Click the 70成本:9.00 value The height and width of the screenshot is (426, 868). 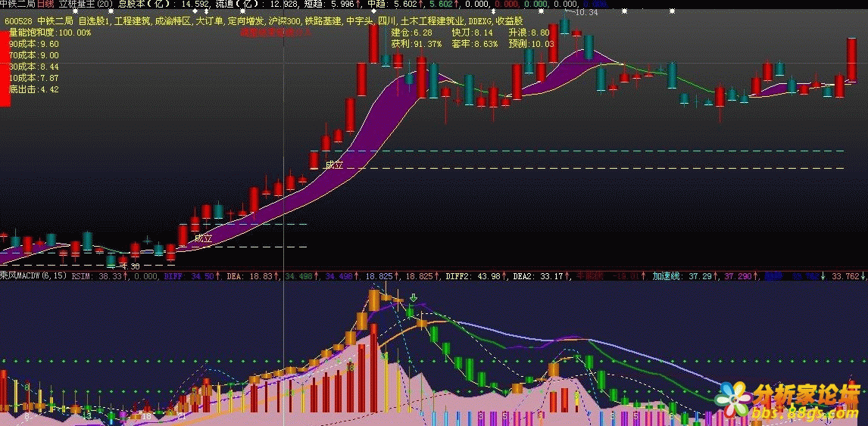click(x=34, y=55)
